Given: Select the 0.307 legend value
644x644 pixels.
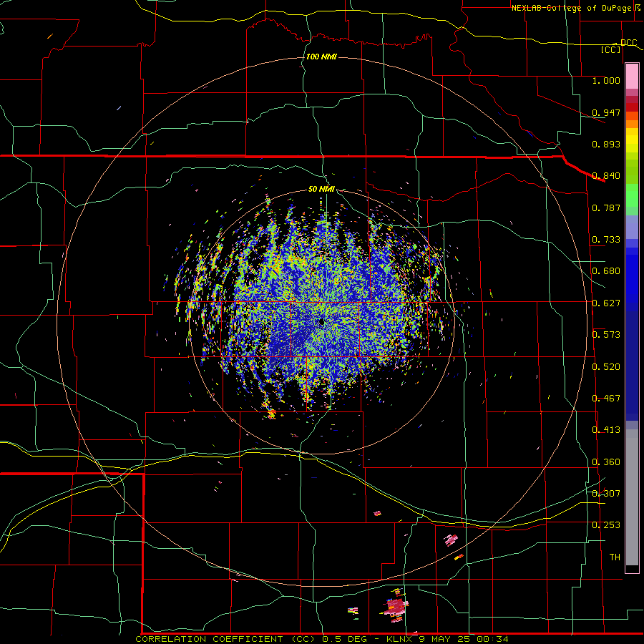Looking at the screenshot, I should [606, 494].
